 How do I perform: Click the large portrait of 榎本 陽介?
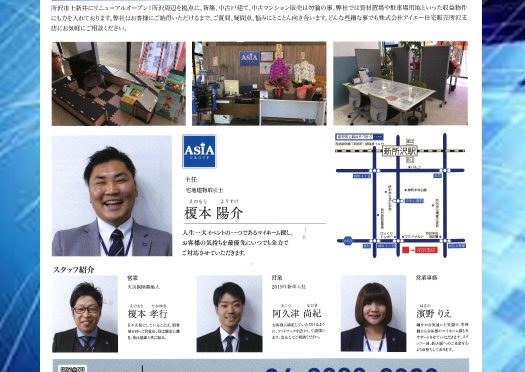tap(112, 196)
